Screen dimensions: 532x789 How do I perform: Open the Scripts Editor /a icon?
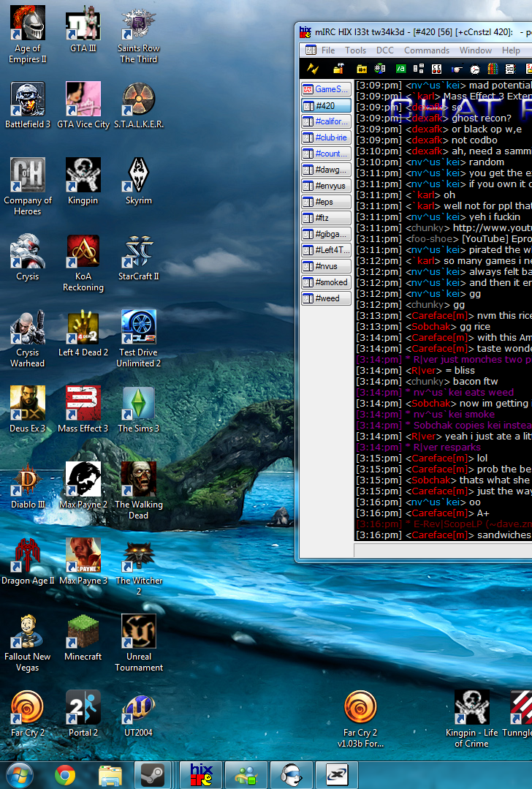400,69
